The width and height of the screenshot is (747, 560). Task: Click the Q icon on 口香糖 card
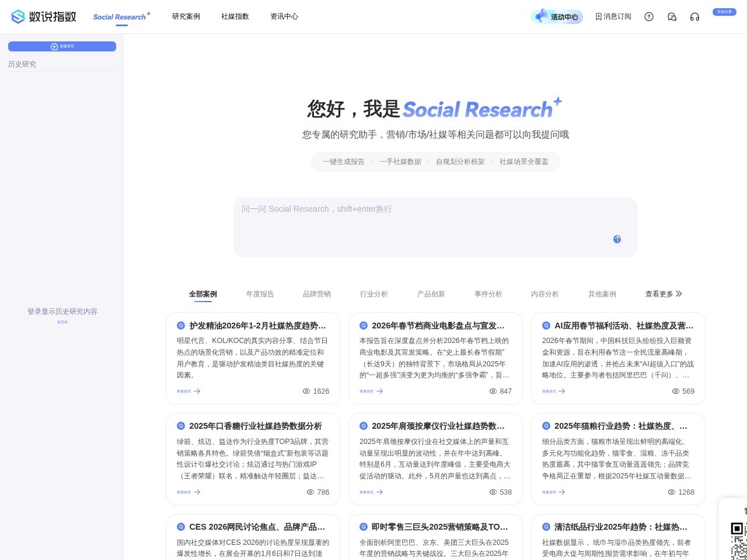click(x=181, y=426)
